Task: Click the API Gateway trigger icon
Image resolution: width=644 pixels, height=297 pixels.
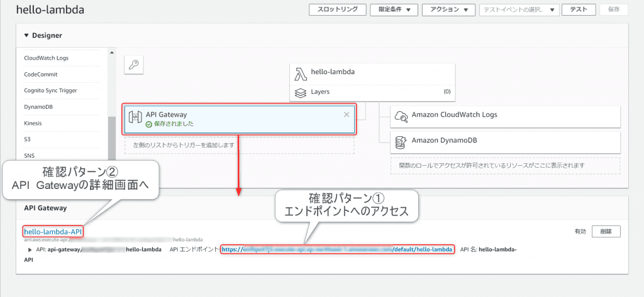Action: (x=135, y=119)
